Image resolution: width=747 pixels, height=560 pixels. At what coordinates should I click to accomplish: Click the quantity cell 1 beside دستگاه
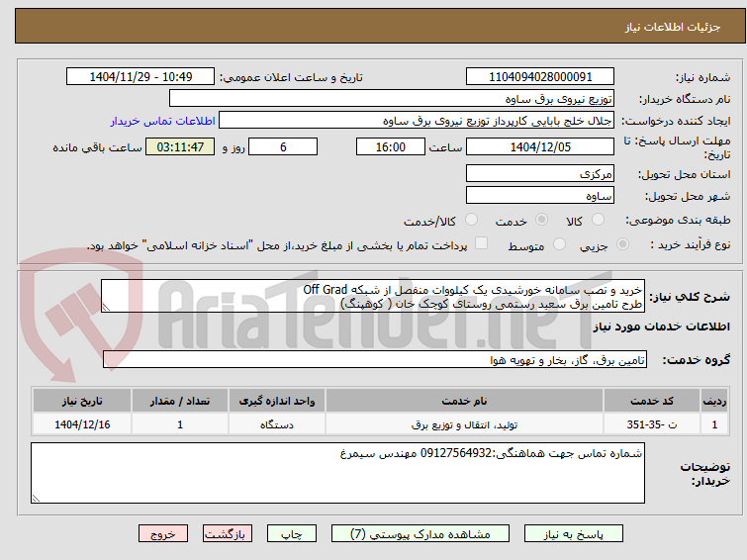[180, 424]
